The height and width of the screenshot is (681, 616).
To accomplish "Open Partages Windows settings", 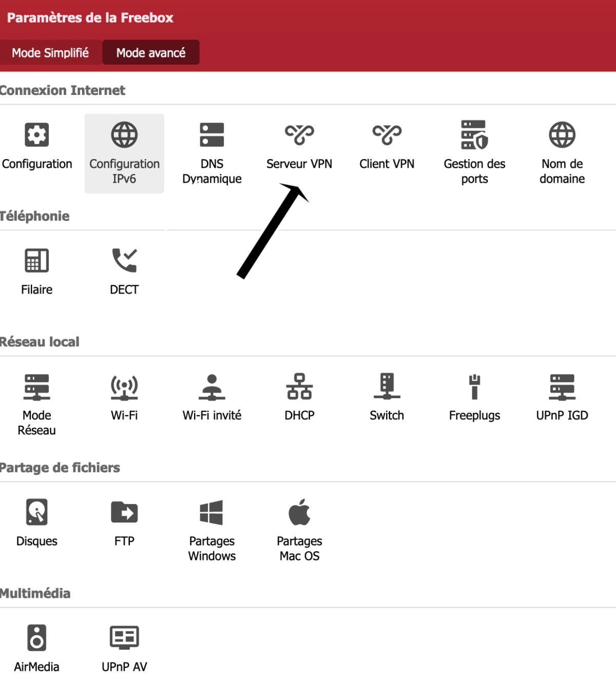I will coord(212,513).
